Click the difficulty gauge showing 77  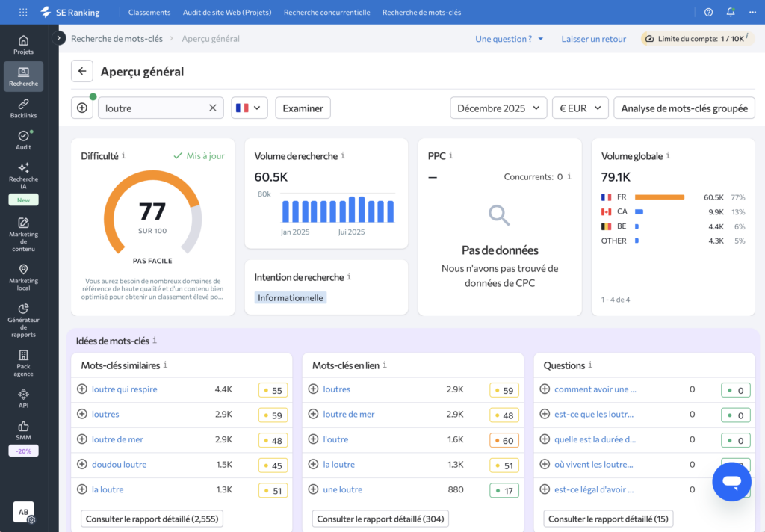[x=152, y=213]
